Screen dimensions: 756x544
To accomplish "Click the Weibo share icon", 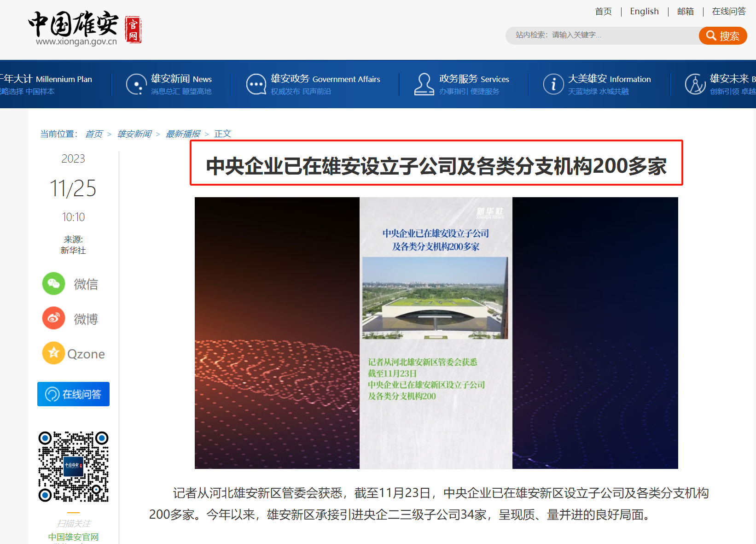I will coord(54,318).
